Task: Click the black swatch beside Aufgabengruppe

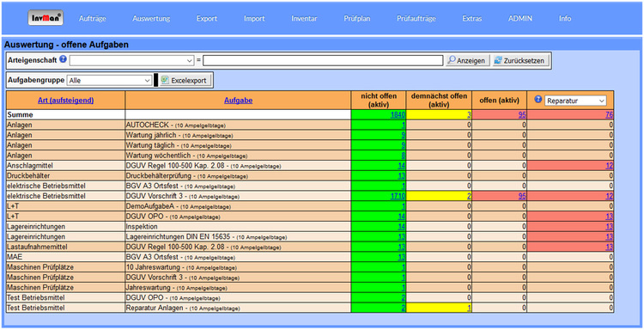Action: pos(155,80)
